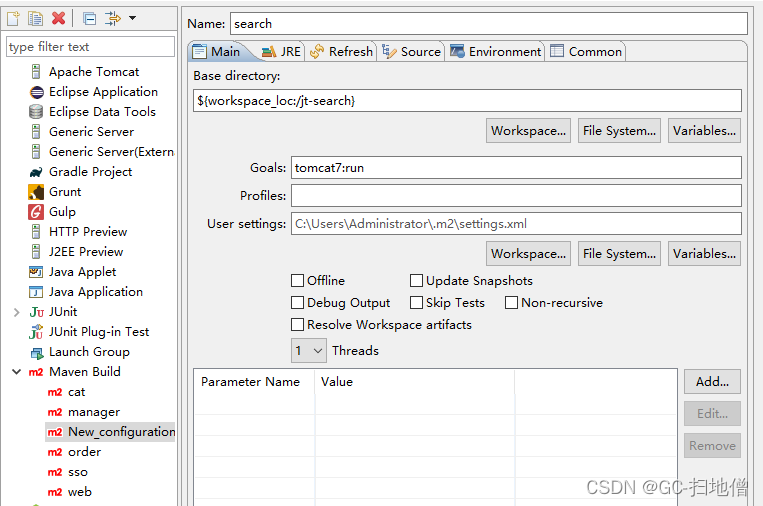763x506 pixels.
Task: Enable the Update Snapshots checkbox
Action: coord(417,281)
